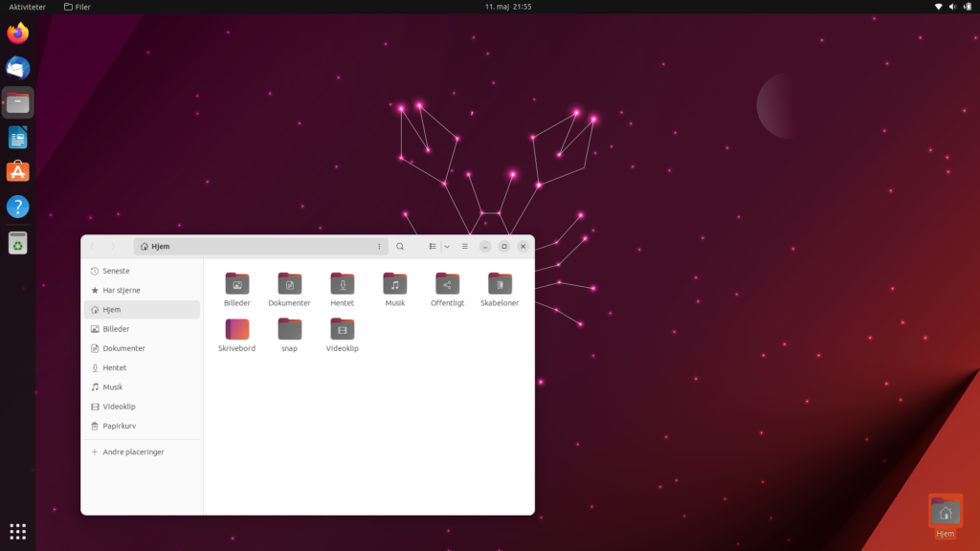Click Aktiviteter in the top bar
This screenshot has width=980, height=551.
click(27, 7)
